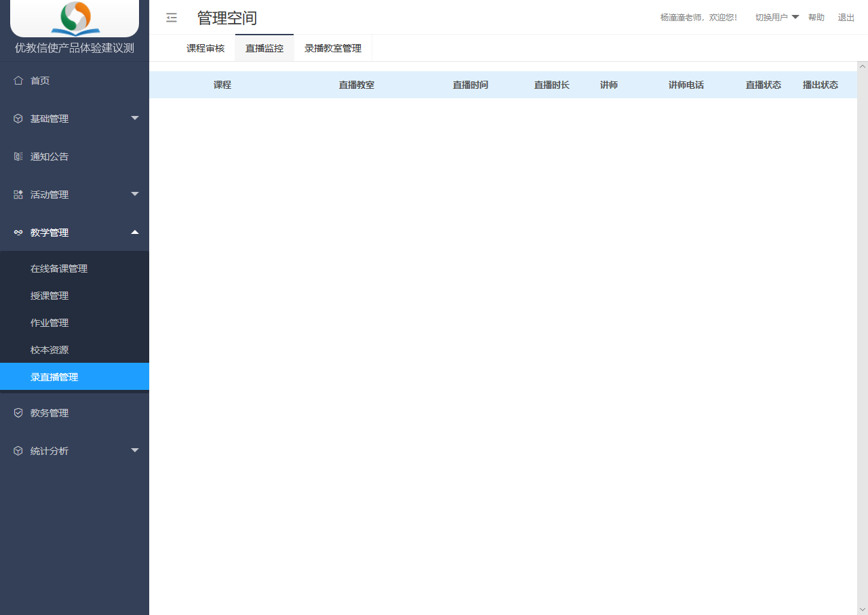Click the grid icon beside 活动管理
The height and width of the screenshot is (615, 868).
coord(18,195)
